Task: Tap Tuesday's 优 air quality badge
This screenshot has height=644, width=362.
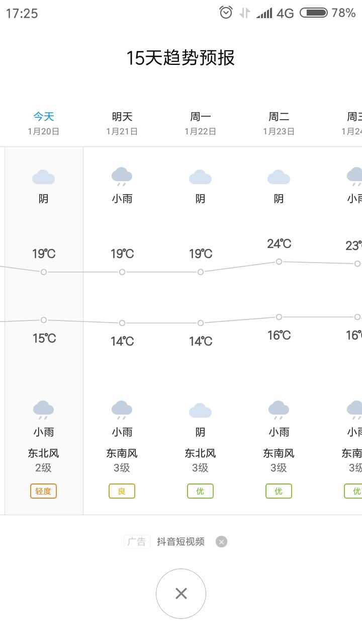Action: (279, 491)
